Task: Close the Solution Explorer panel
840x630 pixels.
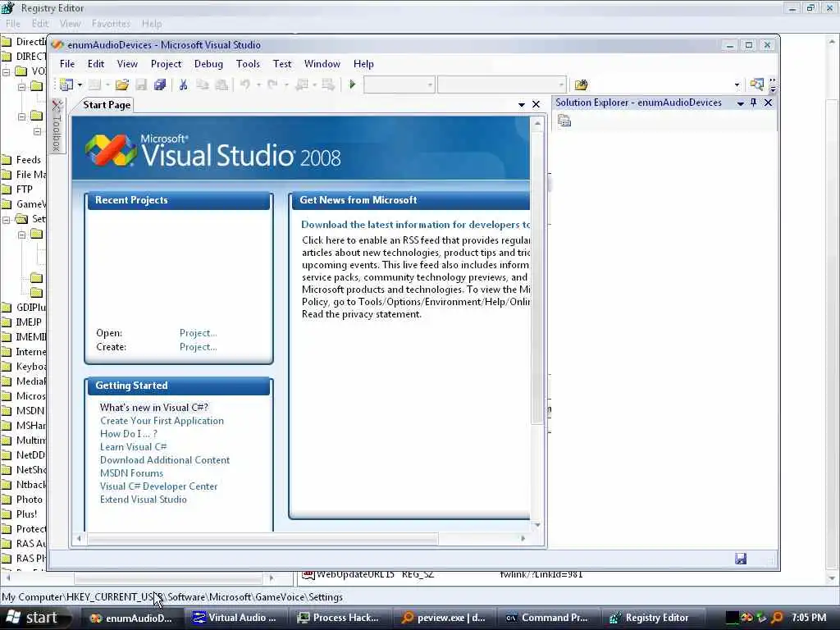Action: point(768,103)
